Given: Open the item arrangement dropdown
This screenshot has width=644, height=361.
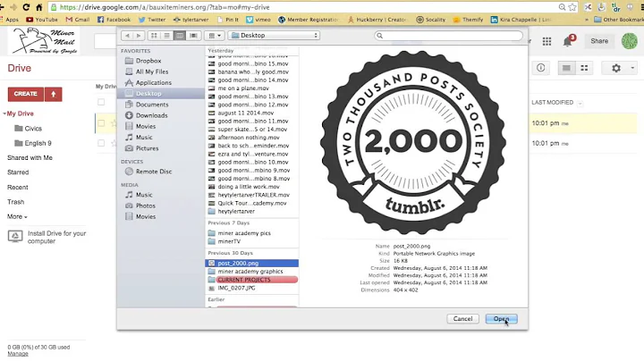Looking at the screenshot, I should pyautogui.click(x=215, y=36).
